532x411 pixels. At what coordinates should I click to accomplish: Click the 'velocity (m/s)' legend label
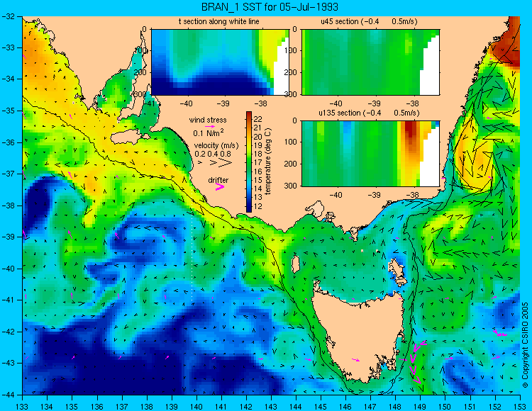click(x=216, y=145)
